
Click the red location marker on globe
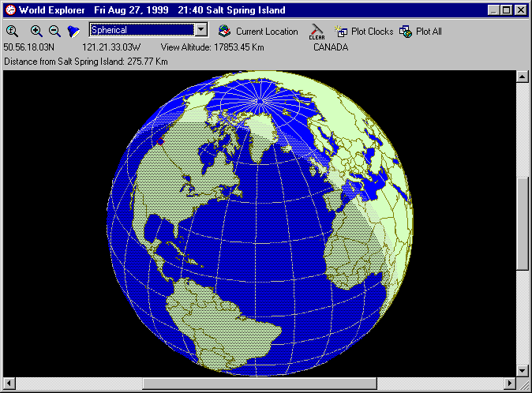point(160,141)
